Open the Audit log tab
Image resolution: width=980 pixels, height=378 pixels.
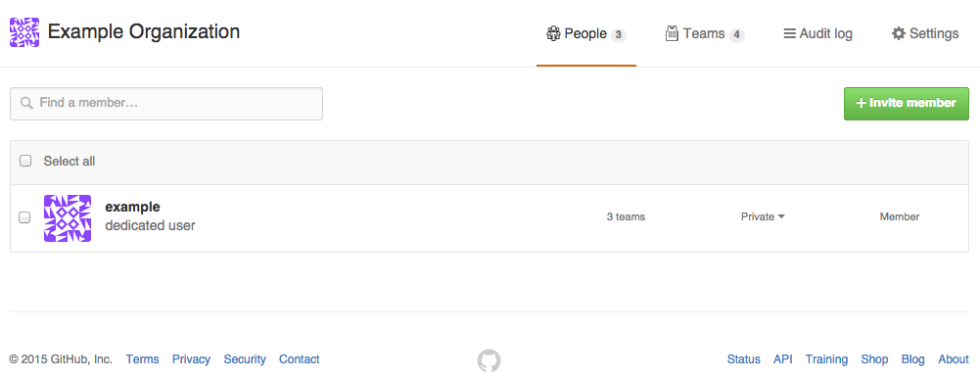coord(817,33)
